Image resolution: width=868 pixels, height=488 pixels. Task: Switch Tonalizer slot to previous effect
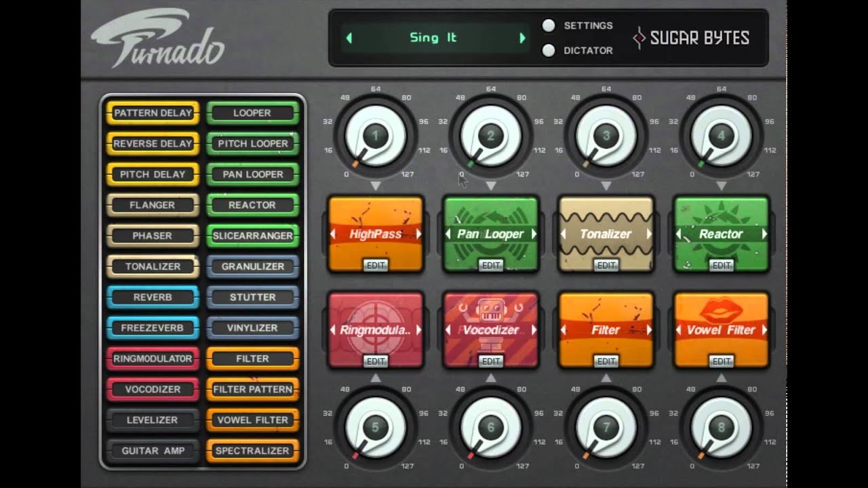[x=564, y=234]
